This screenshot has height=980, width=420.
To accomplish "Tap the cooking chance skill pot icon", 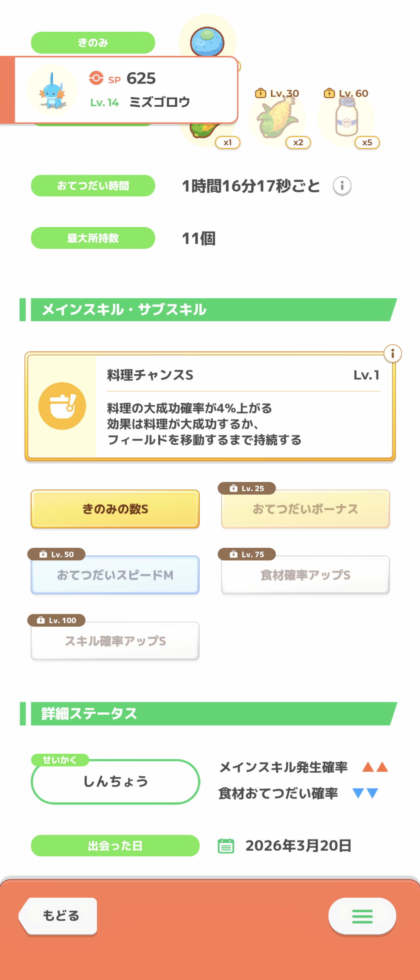I will click(x=62, y=406).
